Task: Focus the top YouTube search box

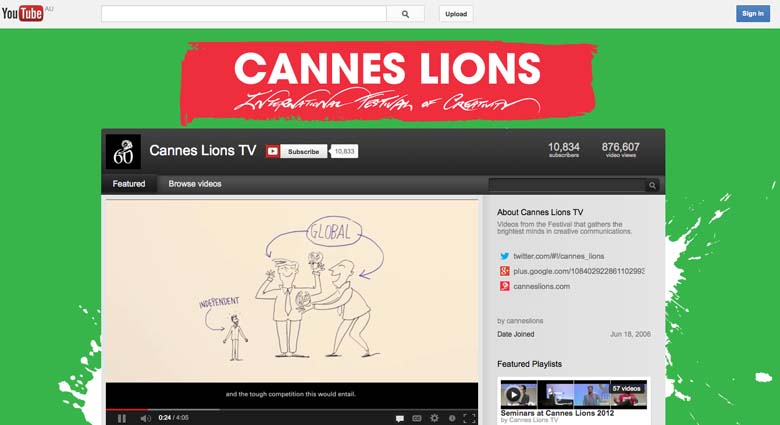Action: coord(244,14)
